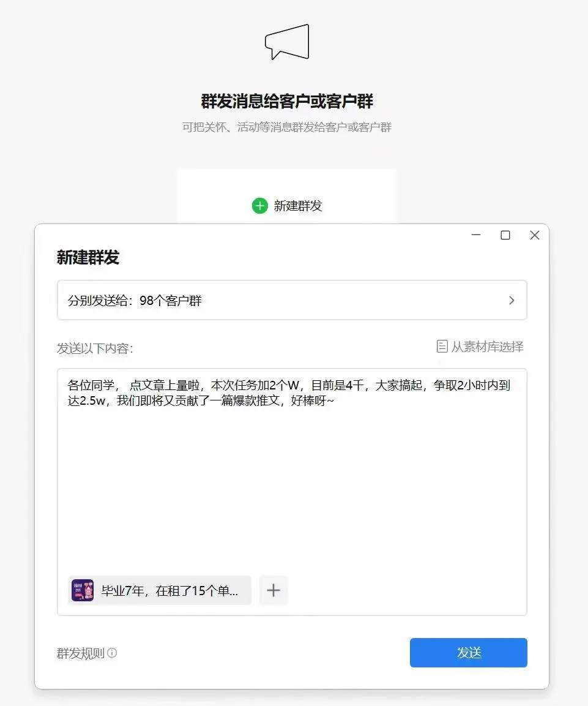Minimize the 新建群发 dialog window
This screenshot has height=706, width=588.
point(476,235)
